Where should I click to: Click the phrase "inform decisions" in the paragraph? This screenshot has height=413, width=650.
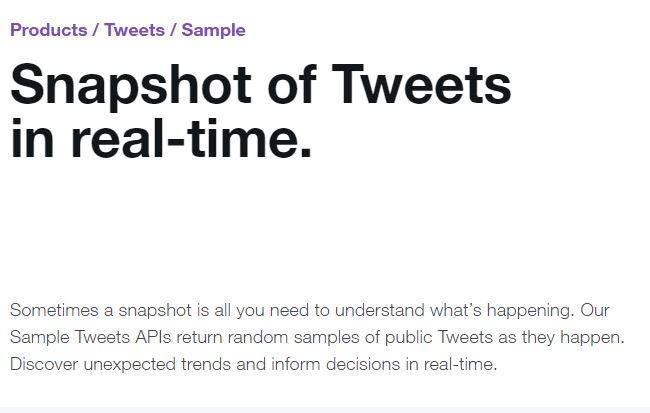(315, 364)
